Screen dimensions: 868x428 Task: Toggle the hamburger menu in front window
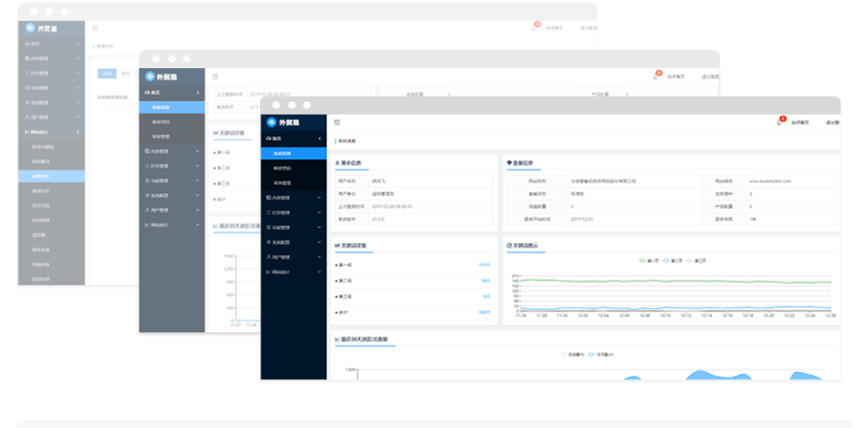(x=337, y=121)
